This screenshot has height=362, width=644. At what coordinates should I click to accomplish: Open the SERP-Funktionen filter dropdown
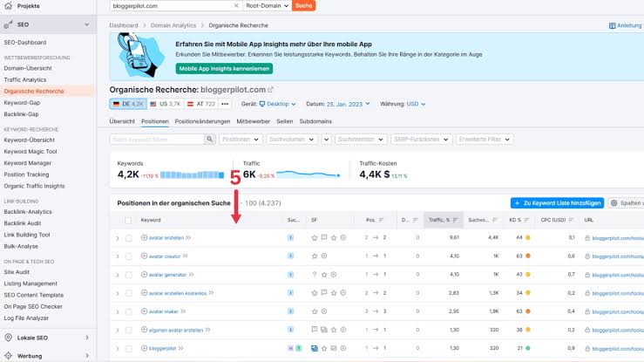click(x=421, y=140)
